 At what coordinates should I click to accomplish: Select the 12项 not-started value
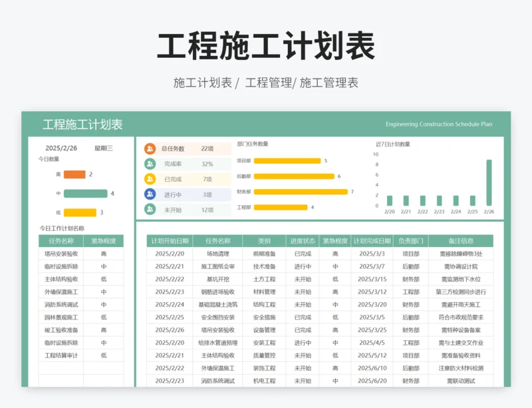(207, 210)
